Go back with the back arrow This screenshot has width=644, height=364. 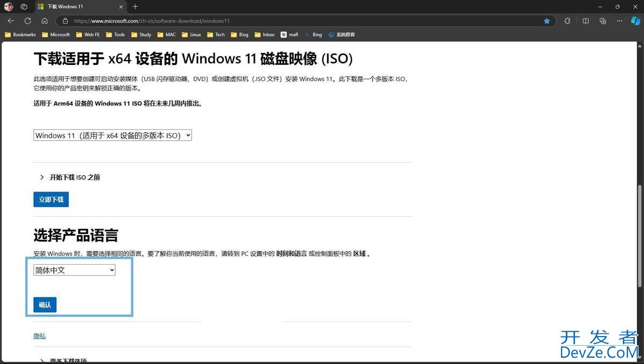coord(11,21)
